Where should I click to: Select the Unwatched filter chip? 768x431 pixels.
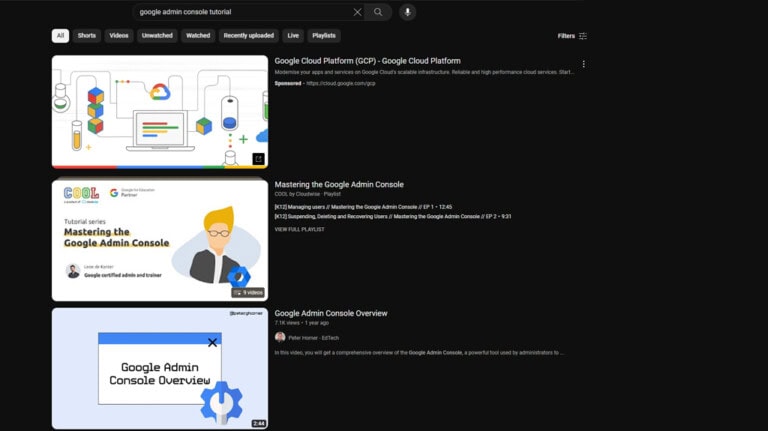157,36
